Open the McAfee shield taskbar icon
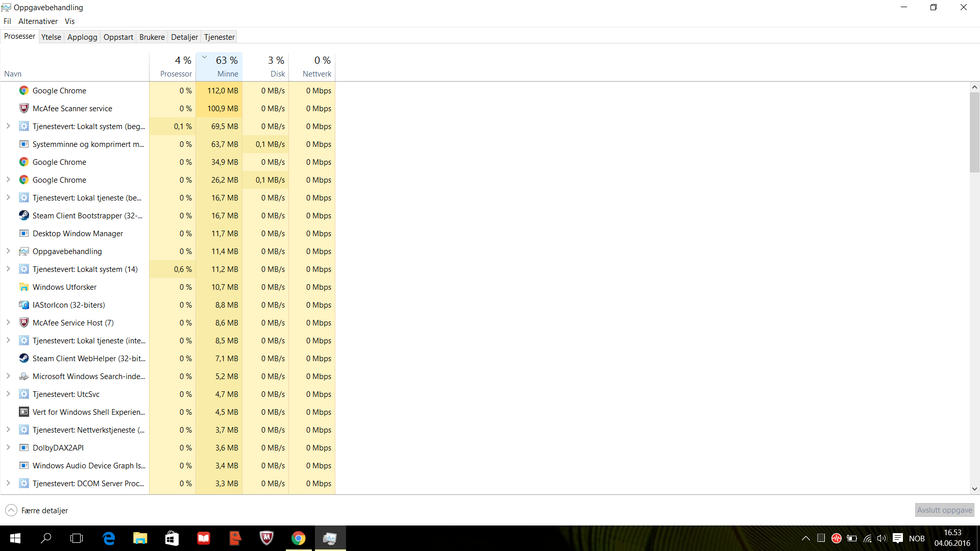This screenshot has width=980, height=551. coord(266,538)
